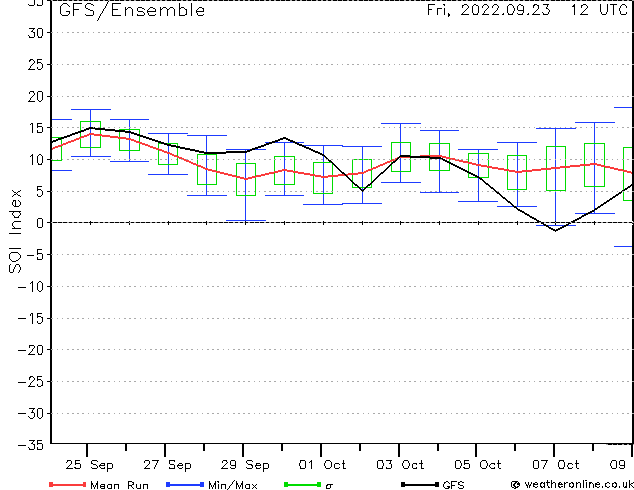Click the y-axis value -10
The image size is (634, 490).
[x=31, y=287]
